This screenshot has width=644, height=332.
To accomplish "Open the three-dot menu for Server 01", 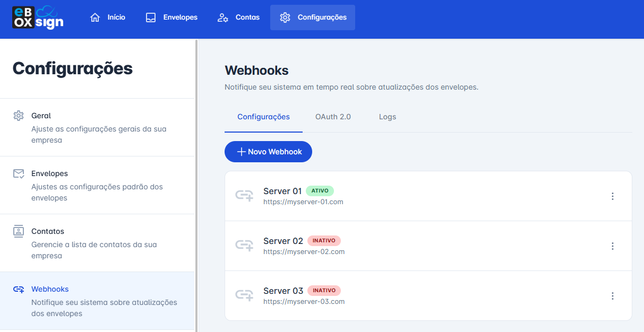I will (x=613, y=196).
